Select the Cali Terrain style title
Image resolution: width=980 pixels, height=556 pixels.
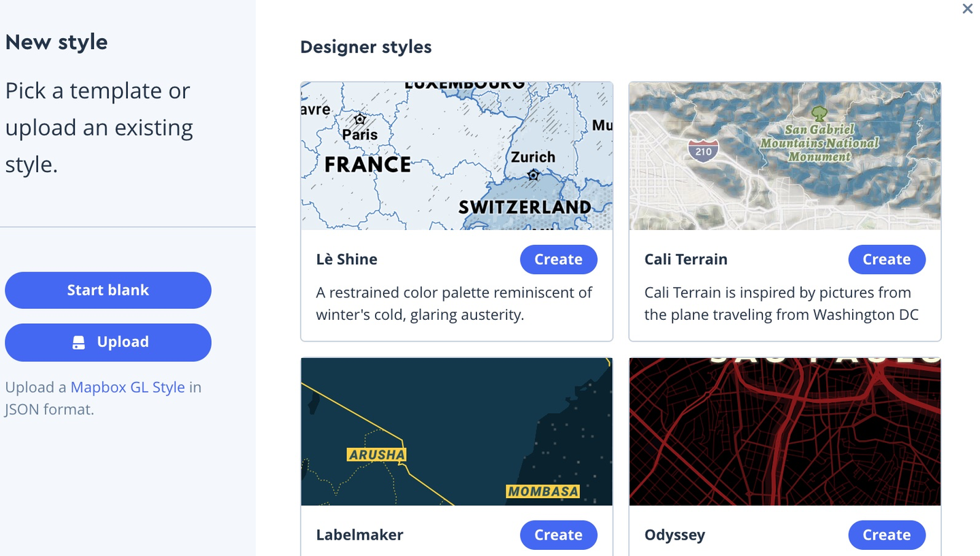[686, 259]
